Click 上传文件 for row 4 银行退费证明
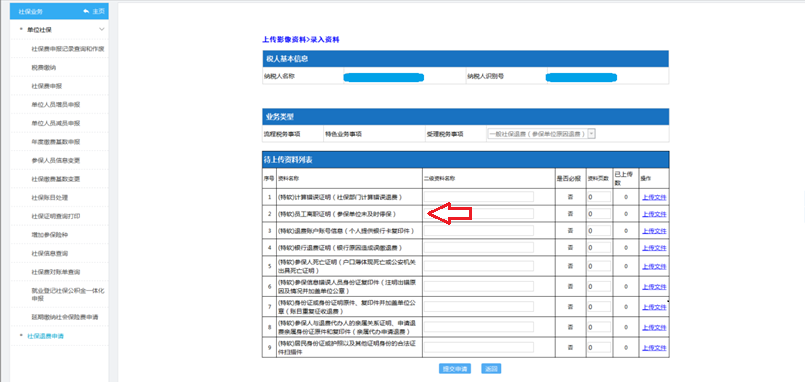This screenshot has height=382, width=805. click(654, 248)
